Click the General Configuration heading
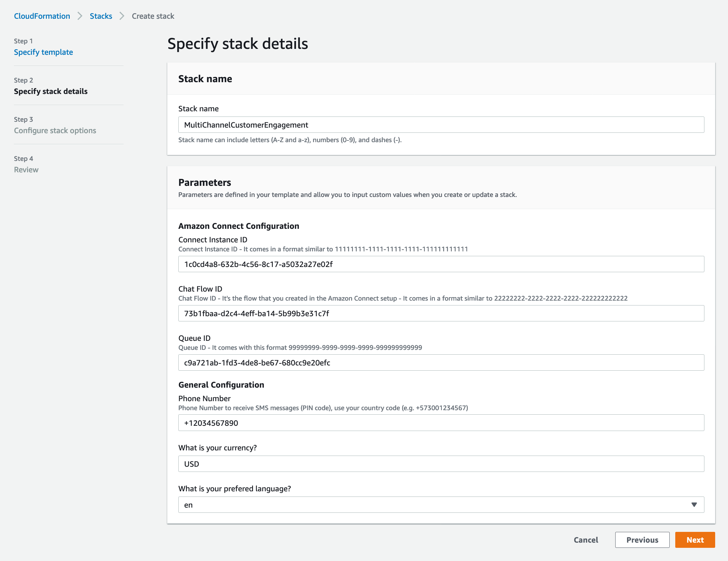 221,385
